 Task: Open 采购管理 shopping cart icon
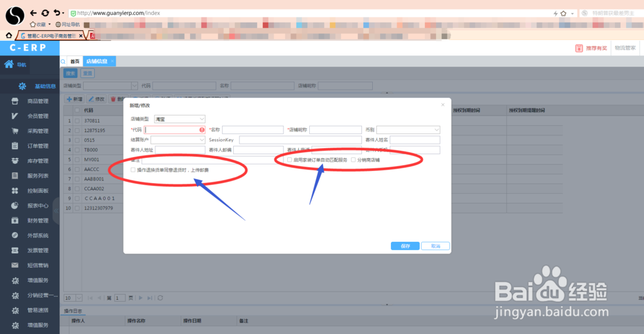pyautogui.click(x=15, y=132)
